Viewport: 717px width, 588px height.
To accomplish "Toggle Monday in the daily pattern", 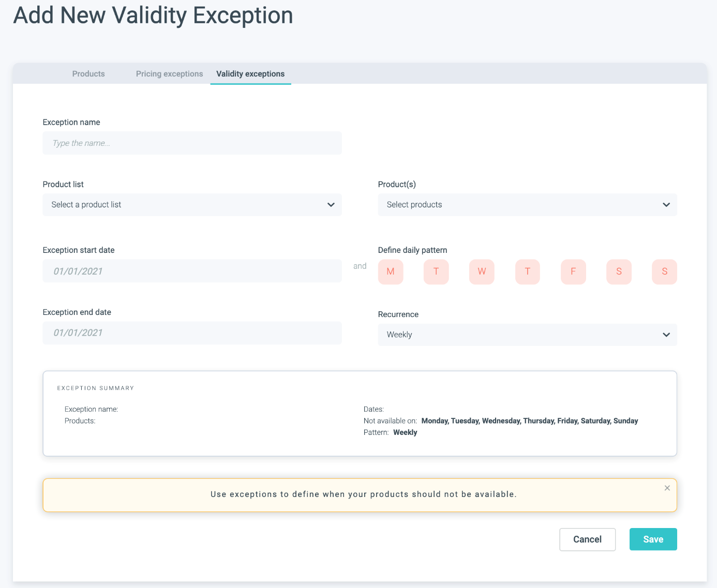I will [x=391, y=272].
